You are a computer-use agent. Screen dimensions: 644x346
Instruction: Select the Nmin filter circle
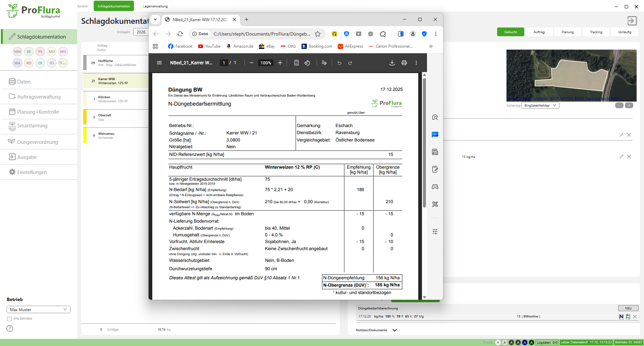point(63,63)
